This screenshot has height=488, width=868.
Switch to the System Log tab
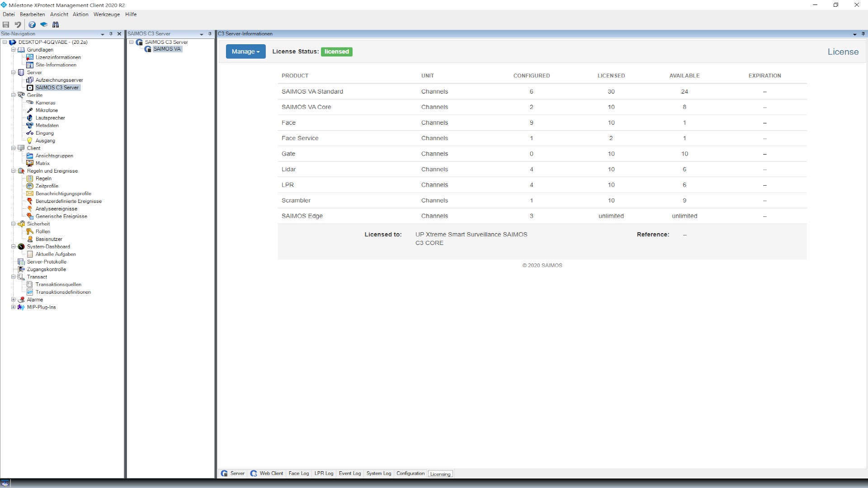pos(379,474)
